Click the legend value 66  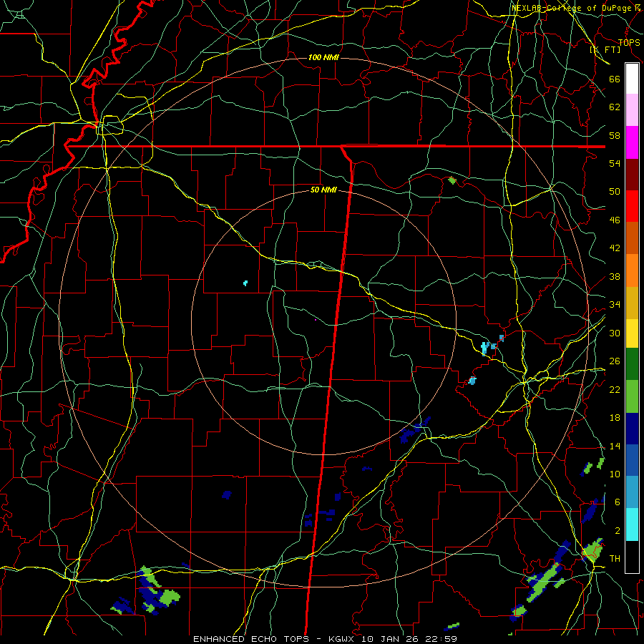(x=615, y=79)
